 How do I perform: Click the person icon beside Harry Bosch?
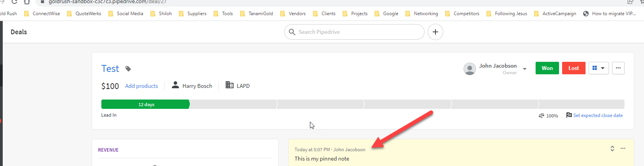tap(175, 85)
